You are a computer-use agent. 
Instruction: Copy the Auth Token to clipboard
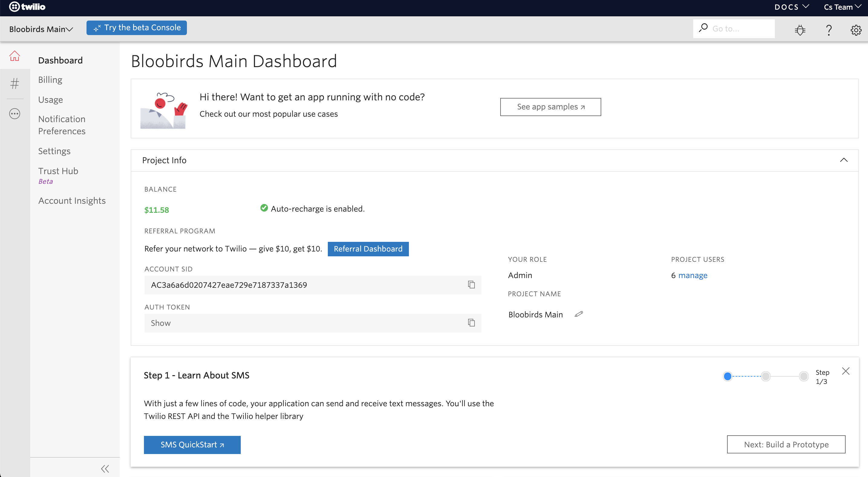[472, 323]
